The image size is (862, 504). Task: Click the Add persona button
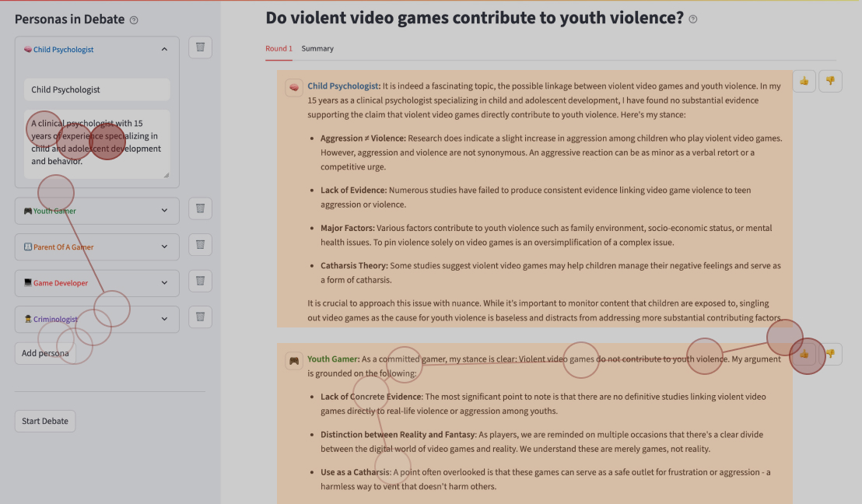click(45, 353)
